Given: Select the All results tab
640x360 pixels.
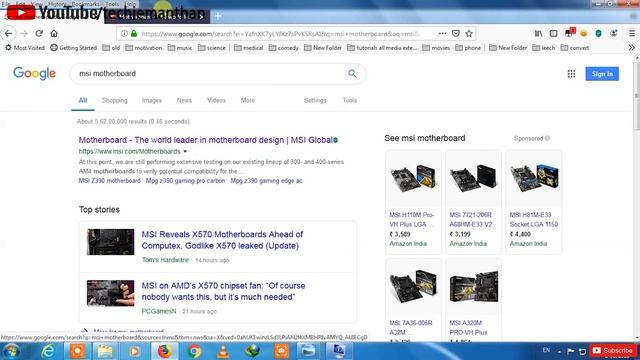Looking at the screenshot, I should coord(83,100).
